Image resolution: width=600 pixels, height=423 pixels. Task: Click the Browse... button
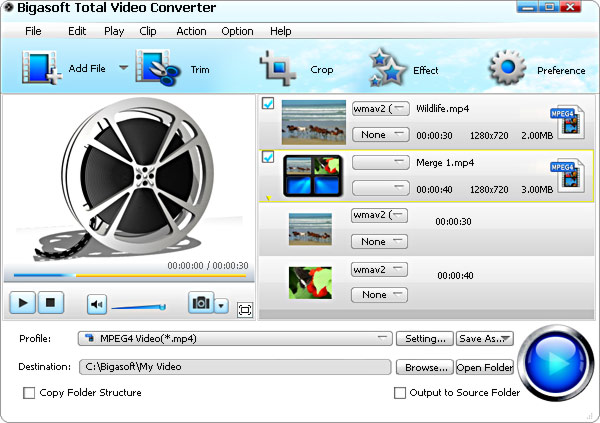click(x=424, y=367)
